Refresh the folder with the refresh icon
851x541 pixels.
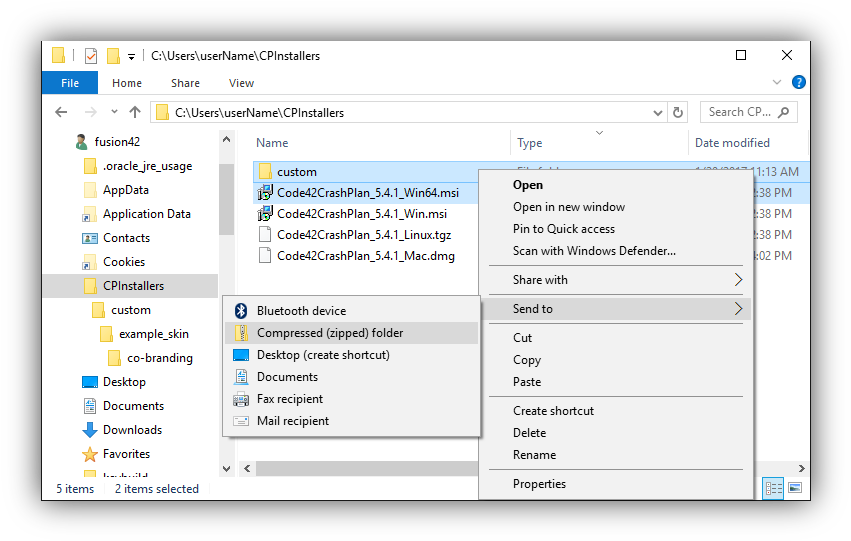coord(678,112)
